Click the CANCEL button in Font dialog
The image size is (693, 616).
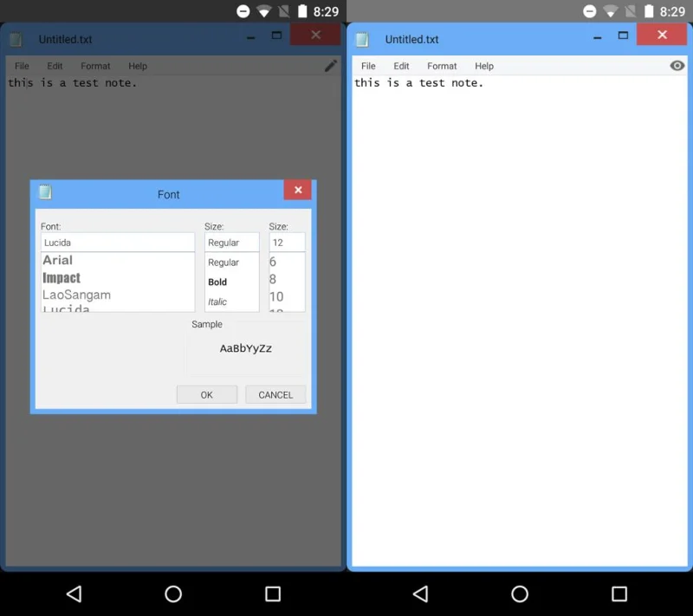point(275,394)
